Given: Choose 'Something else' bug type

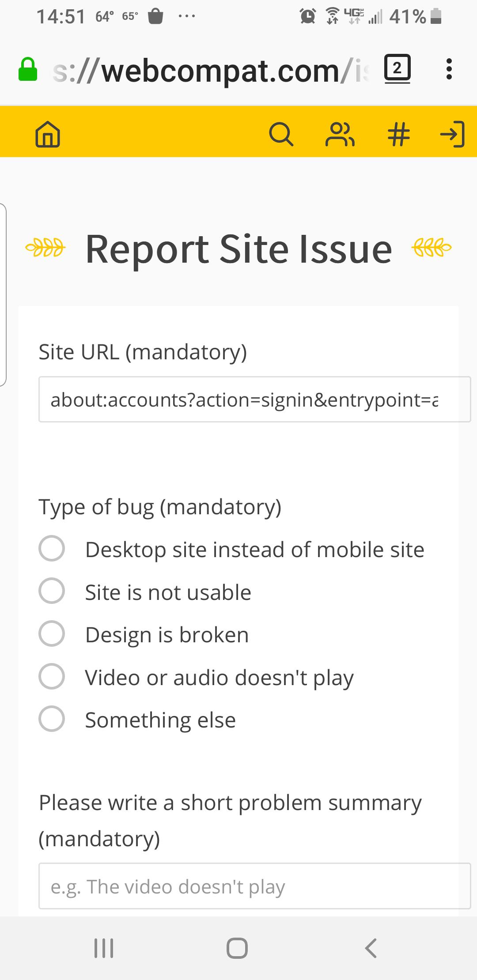Looking at the screenshot, I should 52,719.
